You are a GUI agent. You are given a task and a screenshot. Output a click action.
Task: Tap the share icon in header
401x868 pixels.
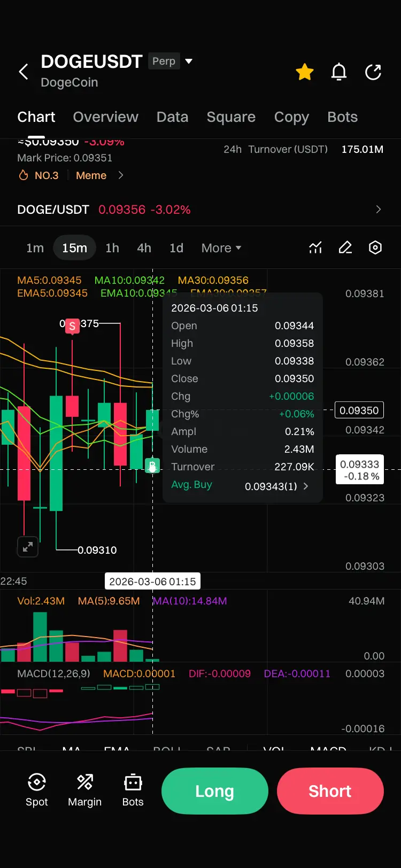[373, 72]
